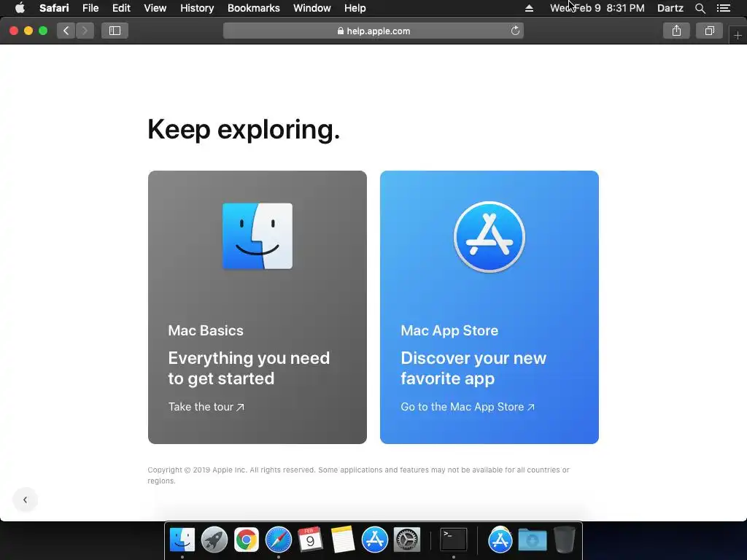
Task: Open the View menu
Action: point(155,8)
